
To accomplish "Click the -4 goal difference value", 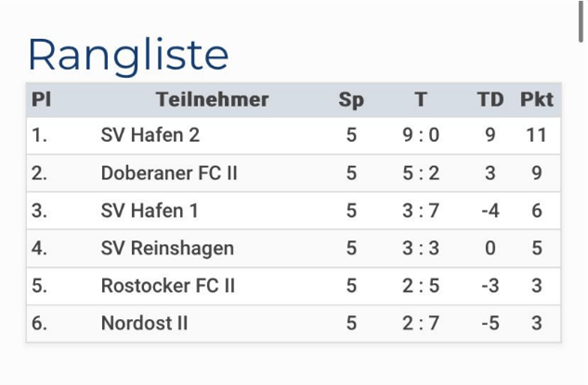I will pos(490,211).
